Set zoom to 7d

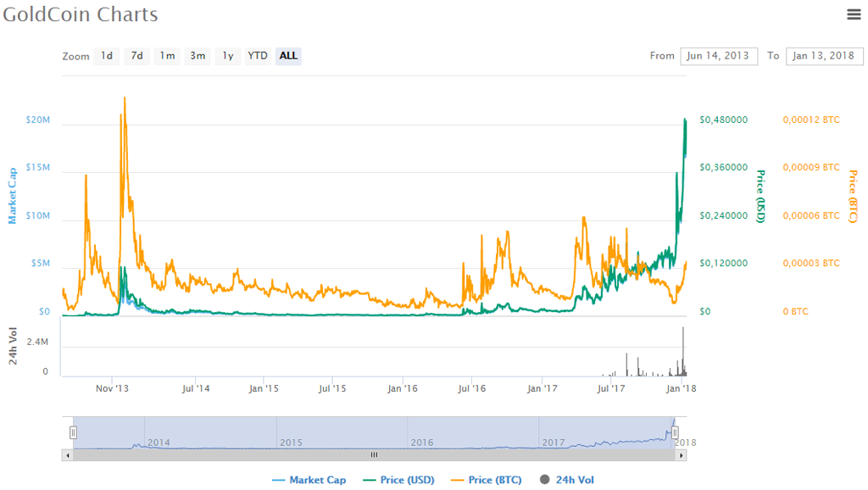coord(136,56)
